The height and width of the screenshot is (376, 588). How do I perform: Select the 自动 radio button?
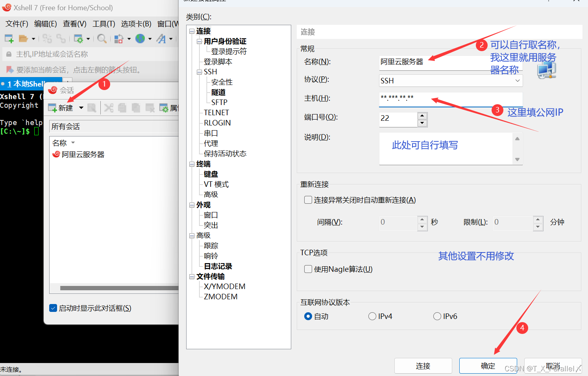click(308, 316)
